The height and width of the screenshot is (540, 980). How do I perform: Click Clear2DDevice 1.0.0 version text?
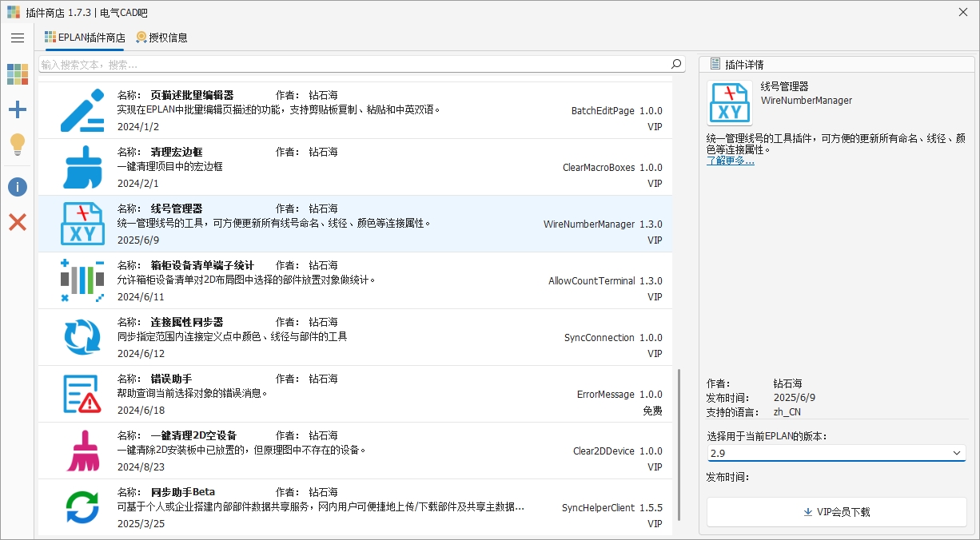[617, 451]
